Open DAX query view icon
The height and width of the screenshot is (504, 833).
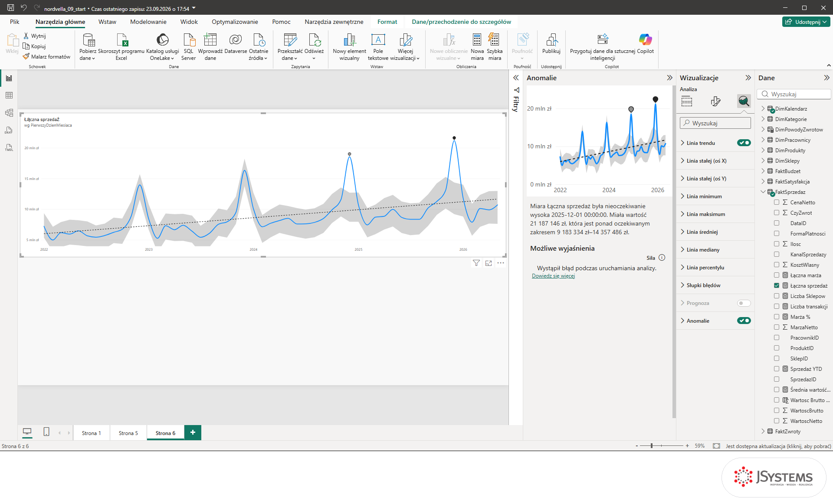click(9, 130)
